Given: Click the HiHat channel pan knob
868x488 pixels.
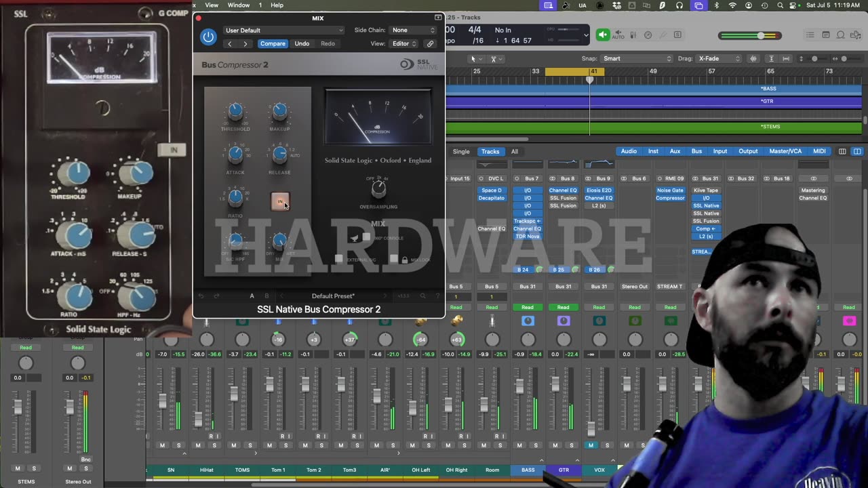Looking at the screenshot, I should [207, 340].
